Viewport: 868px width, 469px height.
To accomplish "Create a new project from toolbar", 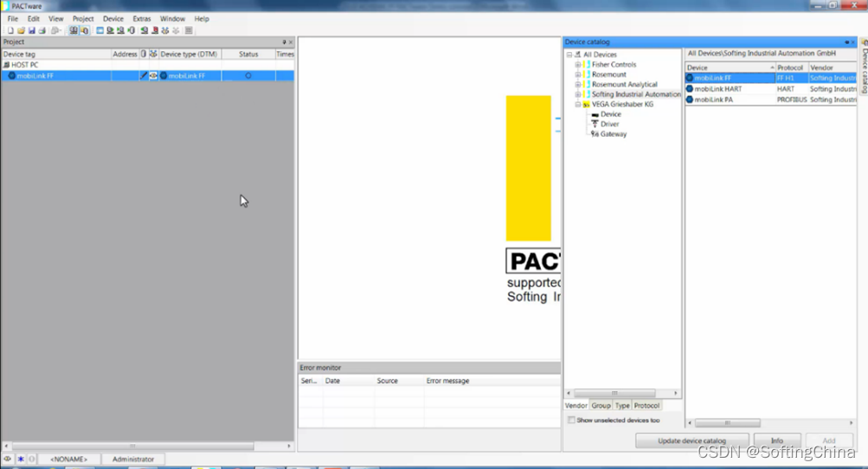I will pos(10,30).
